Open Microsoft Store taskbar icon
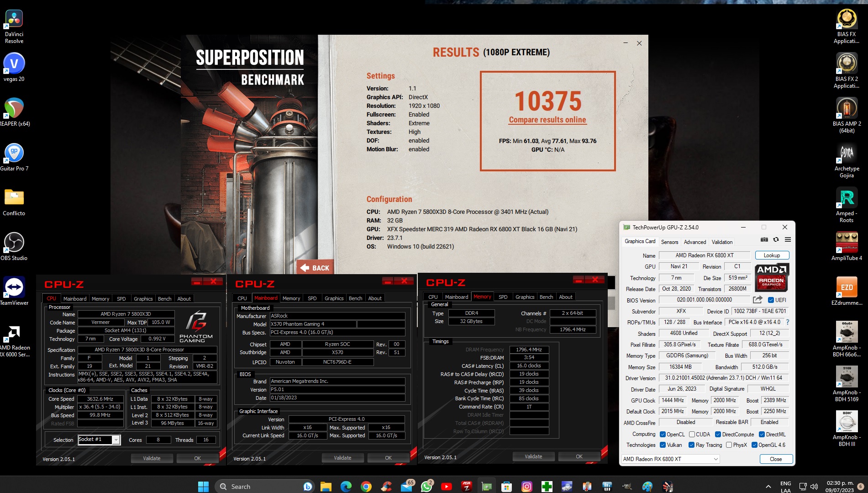The image size is (868, 493). [506, 487]
